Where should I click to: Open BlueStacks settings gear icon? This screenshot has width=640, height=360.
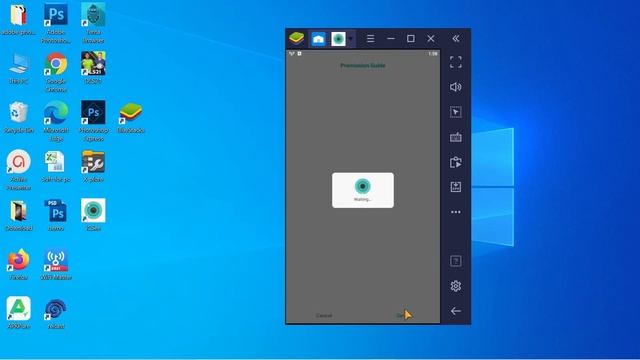pyautogui.click(x=456, y=286)
